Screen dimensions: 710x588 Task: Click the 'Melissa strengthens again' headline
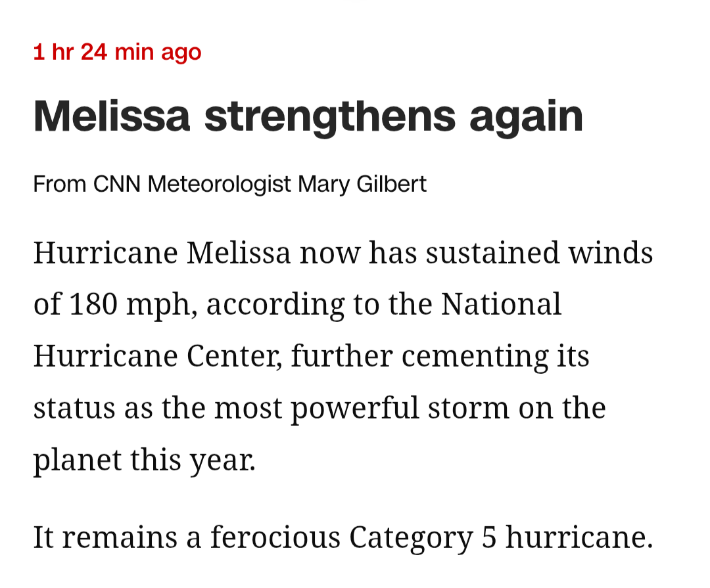click(x=308, y=117)
